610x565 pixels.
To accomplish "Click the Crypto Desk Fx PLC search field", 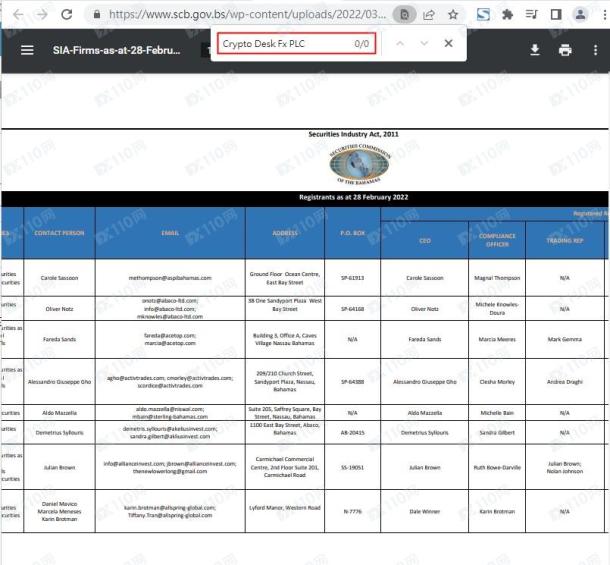I will 296,44.
